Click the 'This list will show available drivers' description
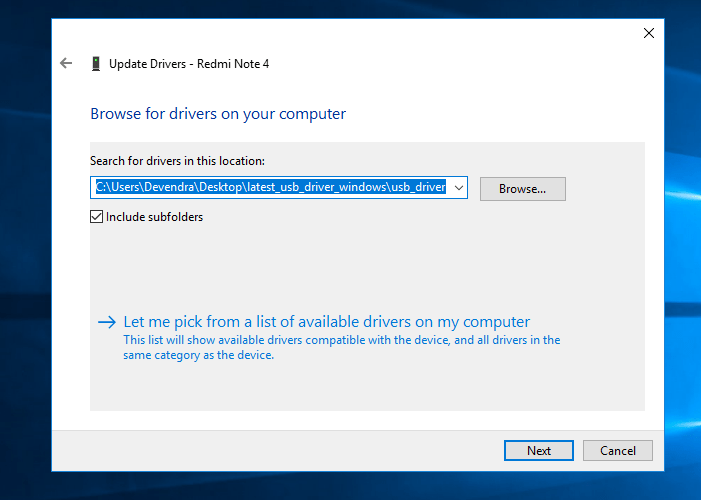 [x=342, y=347]
